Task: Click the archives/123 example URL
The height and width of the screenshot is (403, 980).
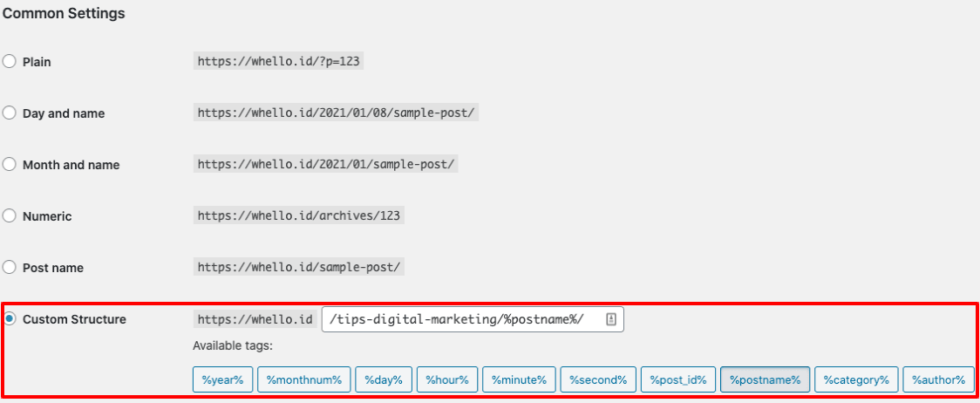Action: pos(299,216)
